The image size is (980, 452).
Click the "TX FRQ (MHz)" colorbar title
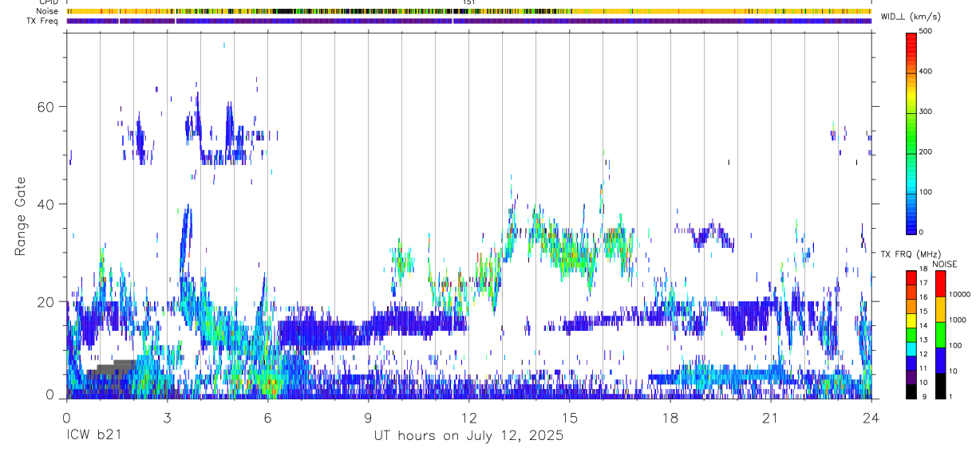click(x=909, y=254)
